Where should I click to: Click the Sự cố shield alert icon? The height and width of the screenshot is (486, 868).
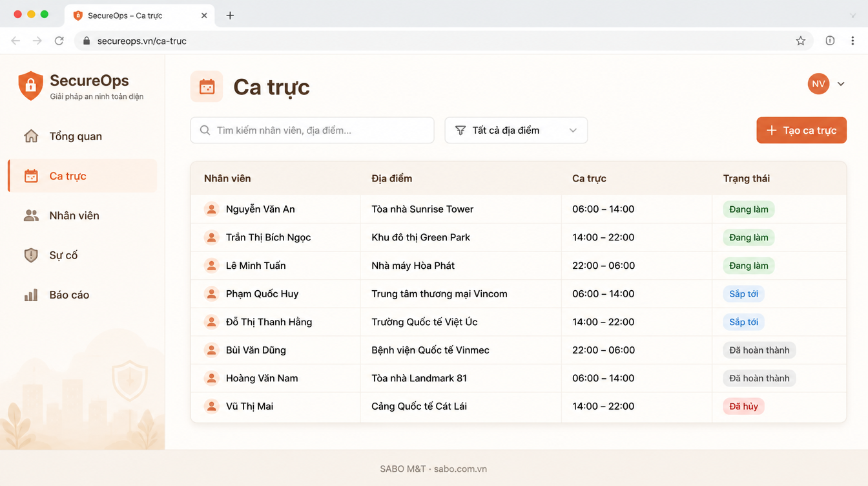pos(31,255)
